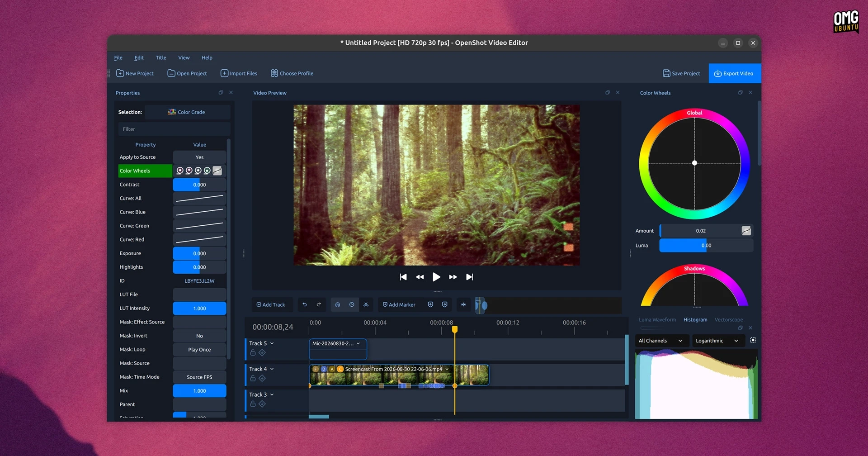This screenshot has height=456, width=868.
Task: Float the Color Wheels panel
Action: coord(740,93)
